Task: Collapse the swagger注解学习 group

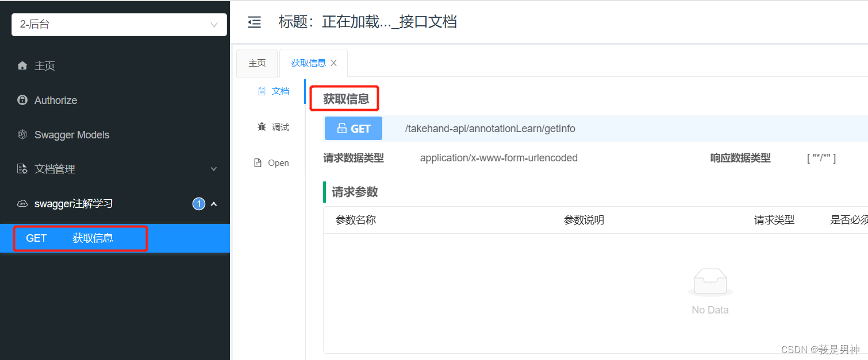Action: [213, 203]
